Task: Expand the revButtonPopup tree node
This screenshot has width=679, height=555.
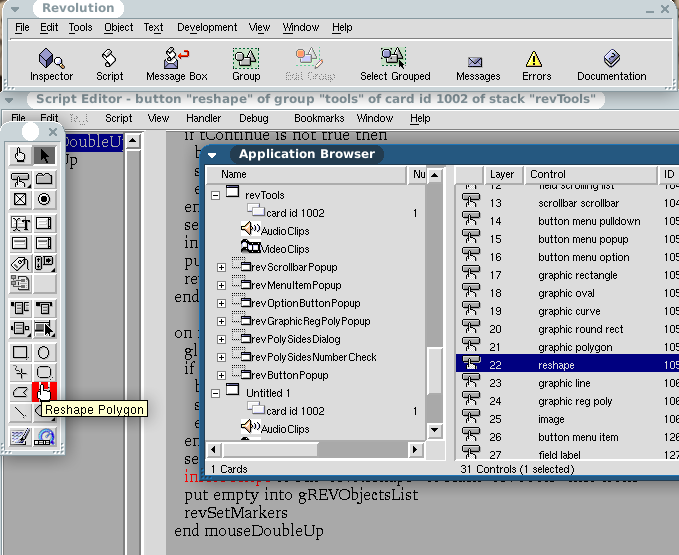Action: (221, 376)
